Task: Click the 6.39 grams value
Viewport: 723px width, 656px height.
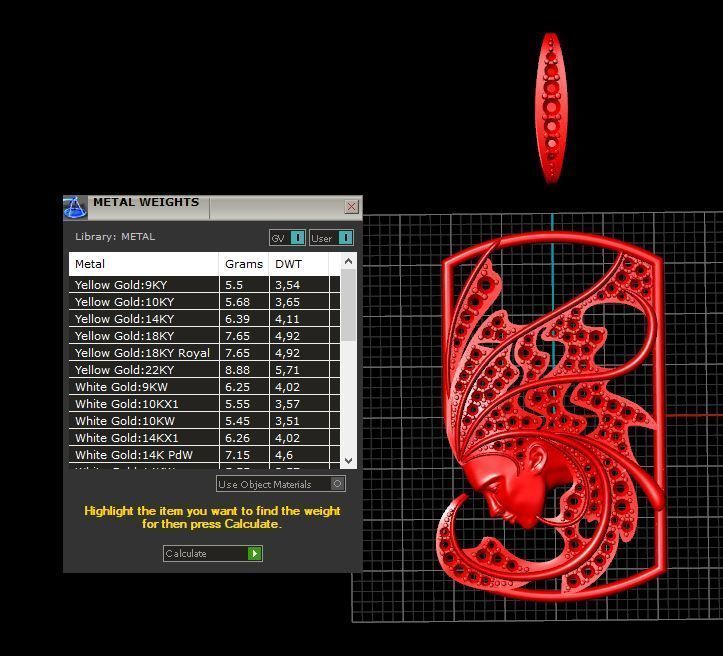Action: pos(237,319)
